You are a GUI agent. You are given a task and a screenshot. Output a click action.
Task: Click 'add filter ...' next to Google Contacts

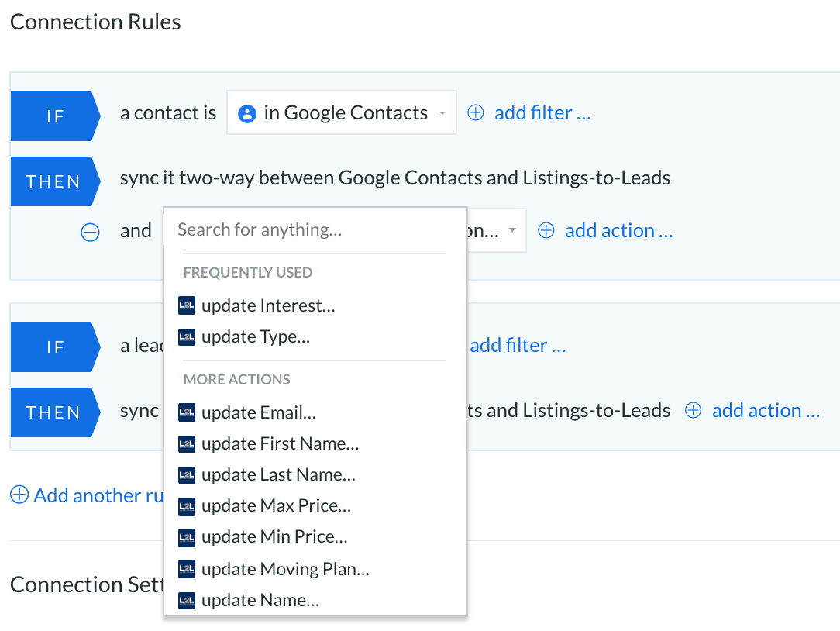pyautogui.click(x=542, y=112)
